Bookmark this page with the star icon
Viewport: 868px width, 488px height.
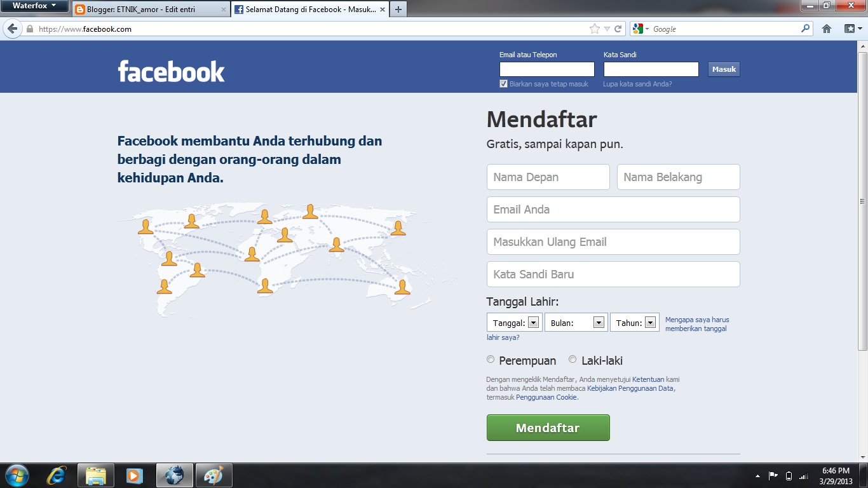pos(595,29)
